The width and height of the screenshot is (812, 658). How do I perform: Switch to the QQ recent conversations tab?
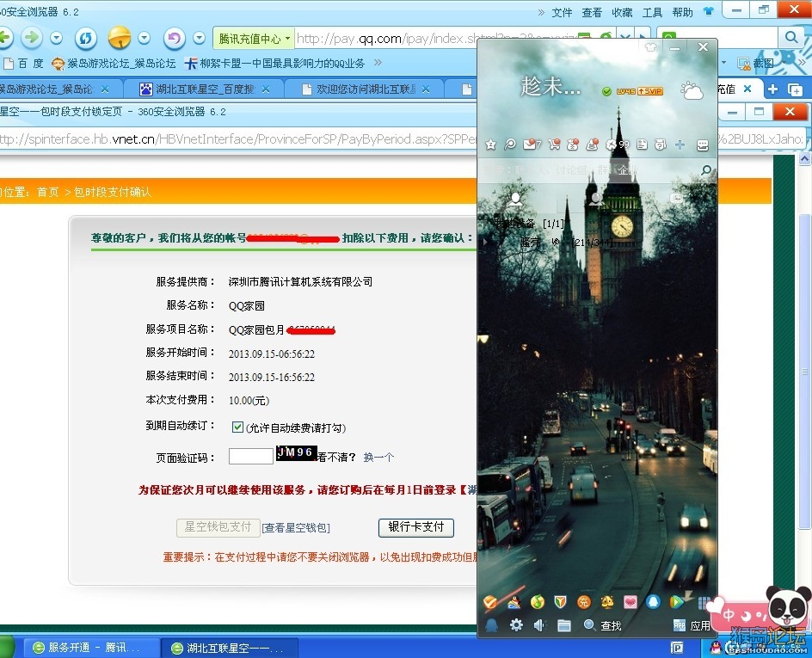(x=676, y=199)
